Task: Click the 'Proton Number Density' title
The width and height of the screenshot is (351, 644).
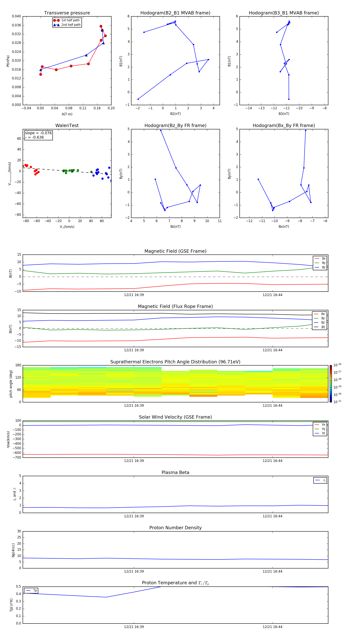Action: point(175,528)
